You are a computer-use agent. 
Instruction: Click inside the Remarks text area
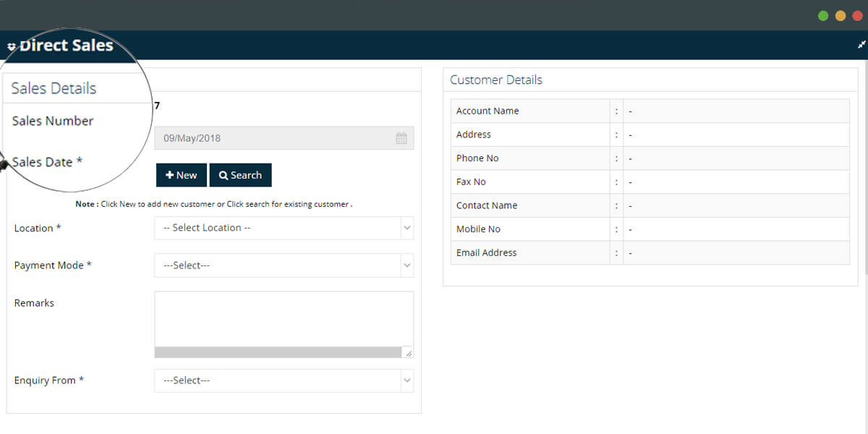point(282,318)
